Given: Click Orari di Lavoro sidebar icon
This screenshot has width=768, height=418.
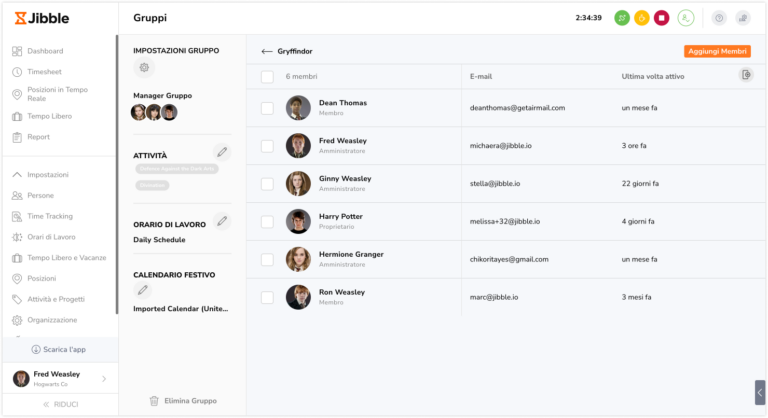Looking at the screenshot, I should coord(17,237).
